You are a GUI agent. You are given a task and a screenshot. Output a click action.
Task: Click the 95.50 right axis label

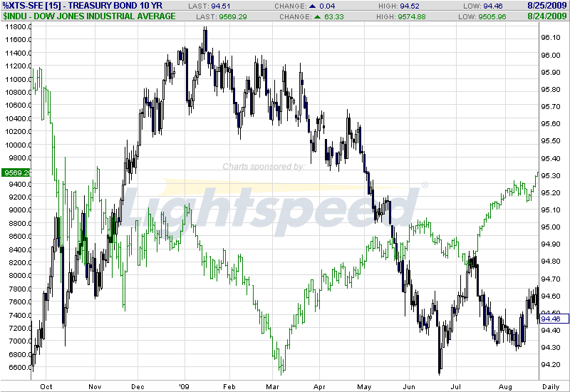[x=551, y=140]
